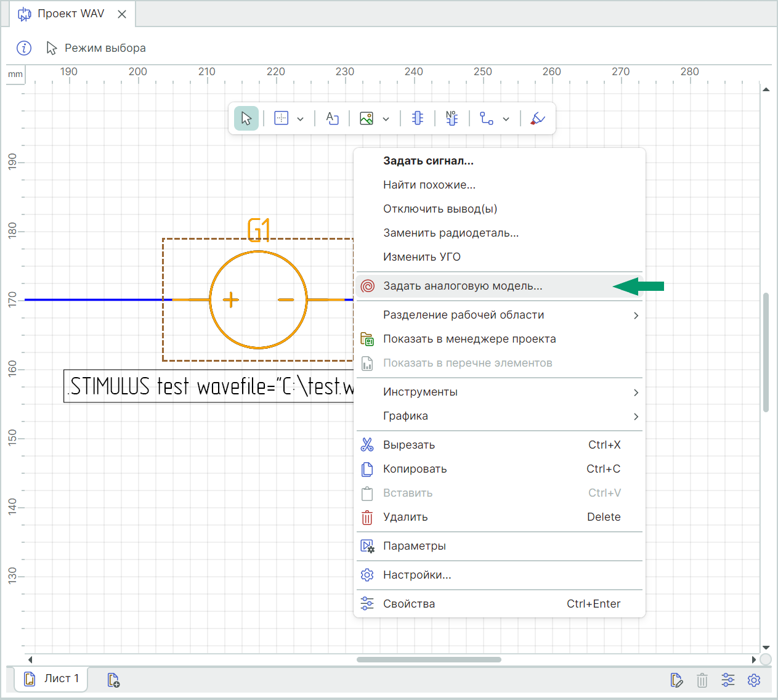Expand the dropdown beside the frame tool
778x700 pixels.
coord(301,119)
